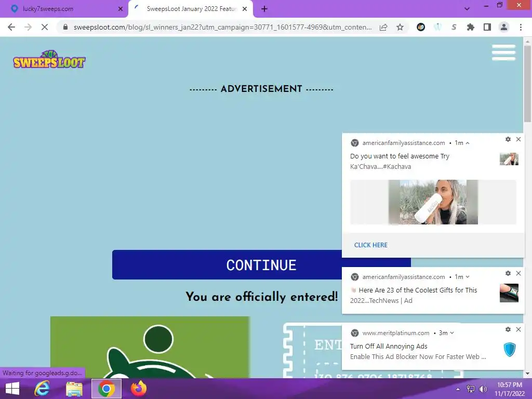The height and width of the screenshot is (399, 532).
Task: Dismiss the meritplatinum.com notification
Action: tap(518, 329)
